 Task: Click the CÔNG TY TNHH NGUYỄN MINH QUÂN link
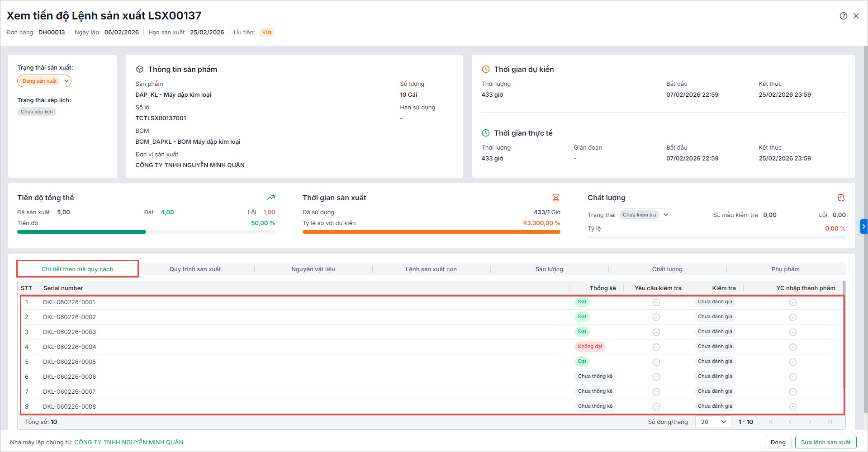(x=128, y=442)
